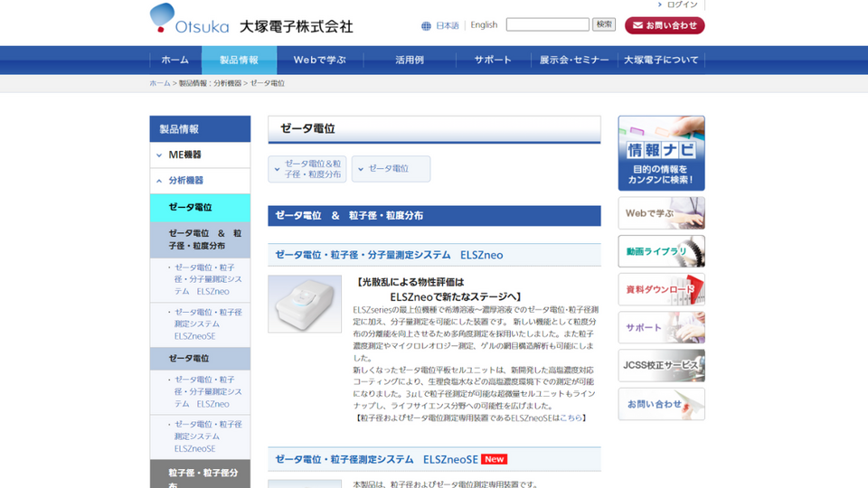Screen dimensions: 868x488
Task: Open the 製品情報 navigation tab
Action: coord(239,60)
